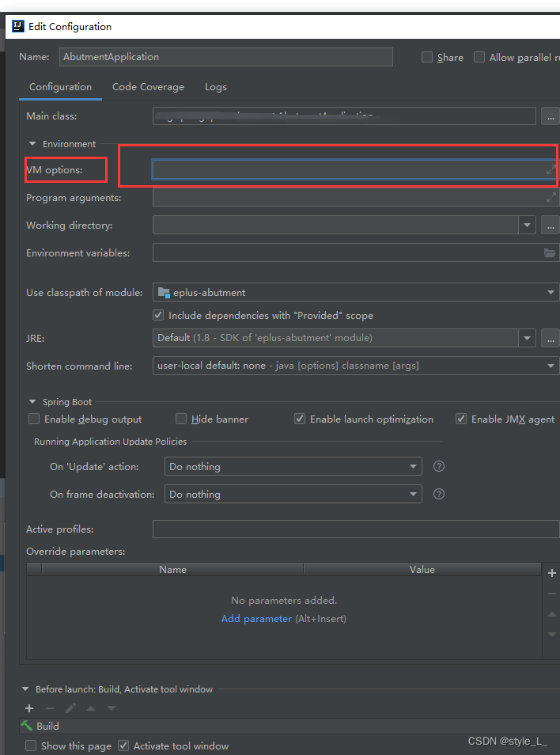Click the browse "..." icon next to Main class
The height and width of the screenshot is (755, 560).
(x=551, y=116)
